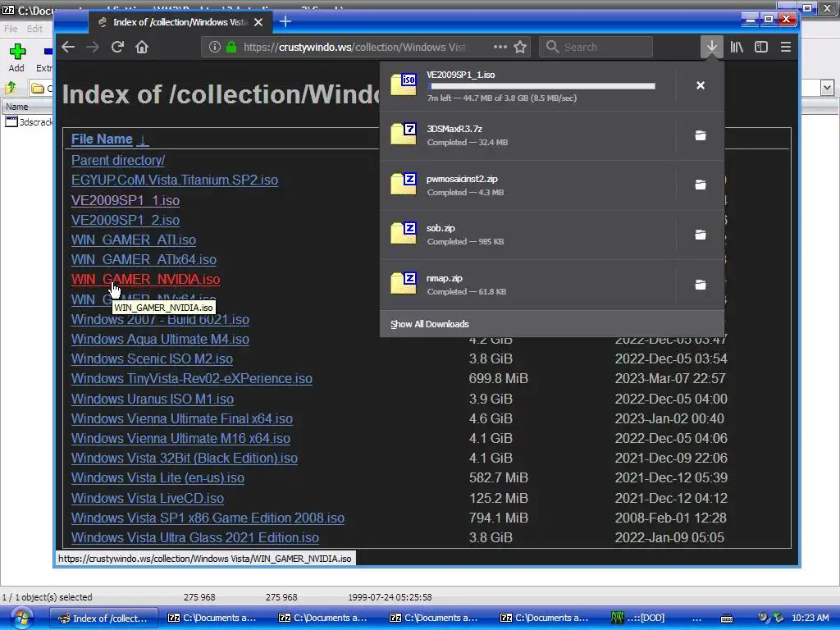Toggle the sidebars button
Viewport: 840px width, 630px height.
click(x=760, y=47)
